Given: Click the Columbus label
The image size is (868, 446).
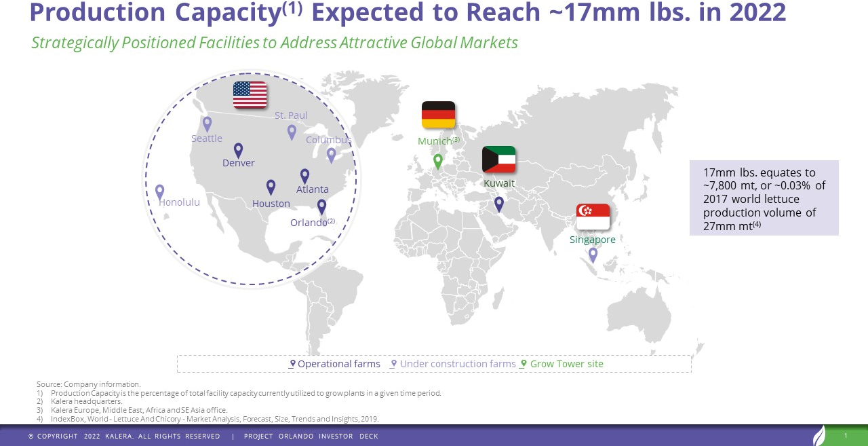Looking at the screenshot, I should [x=328, y=140].
